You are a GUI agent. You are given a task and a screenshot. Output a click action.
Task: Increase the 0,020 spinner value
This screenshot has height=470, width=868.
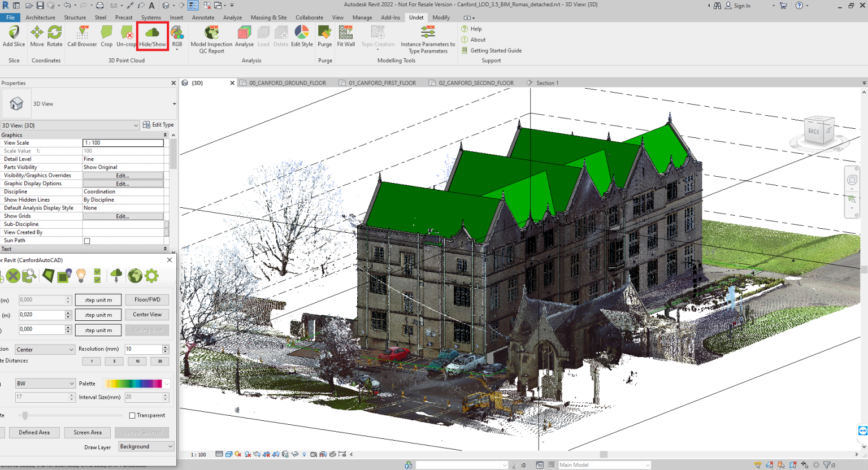pos(68,312)
